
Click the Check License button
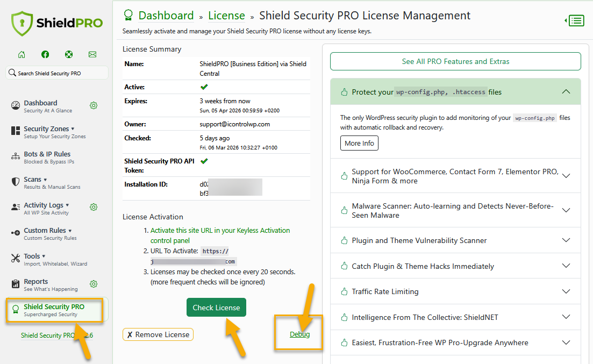(x=216, y=307)
